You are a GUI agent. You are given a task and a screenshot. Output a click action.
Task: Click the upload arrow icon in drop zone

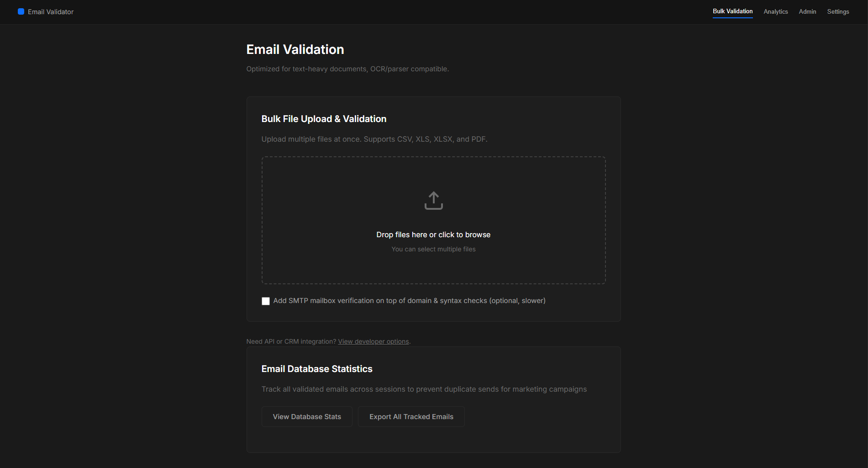click(x=433, y=201)
